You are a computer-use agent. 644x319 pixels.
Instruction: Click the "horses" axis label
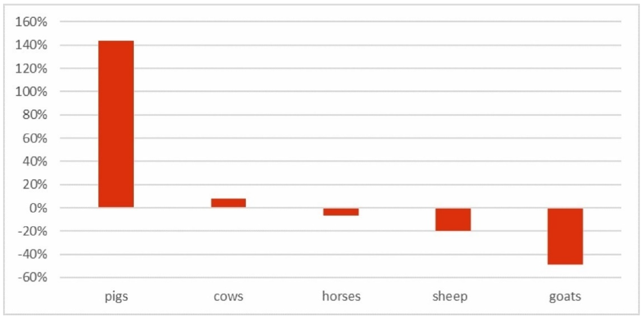click(341, 297)
